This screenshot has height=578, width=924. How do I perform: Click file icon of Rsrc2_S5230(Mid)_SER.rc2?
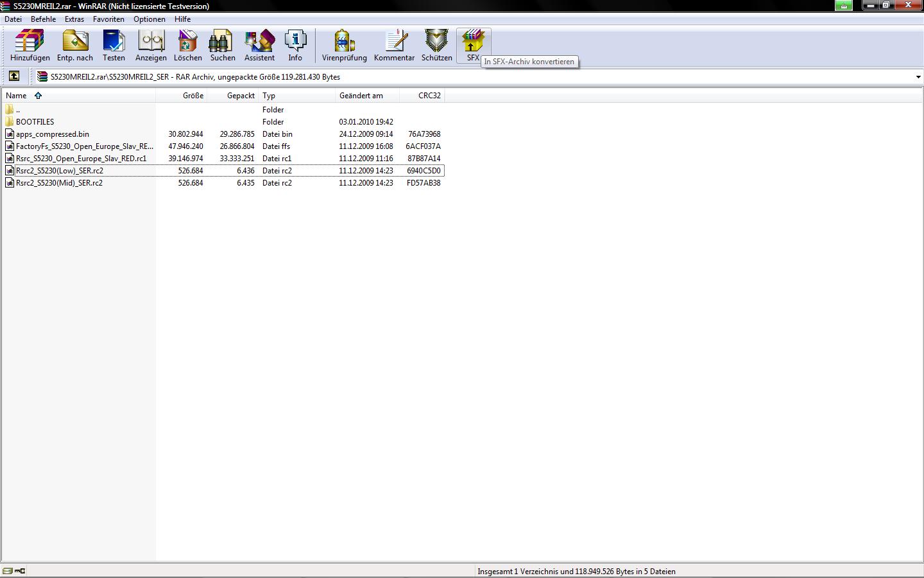[x=10, y=183]
